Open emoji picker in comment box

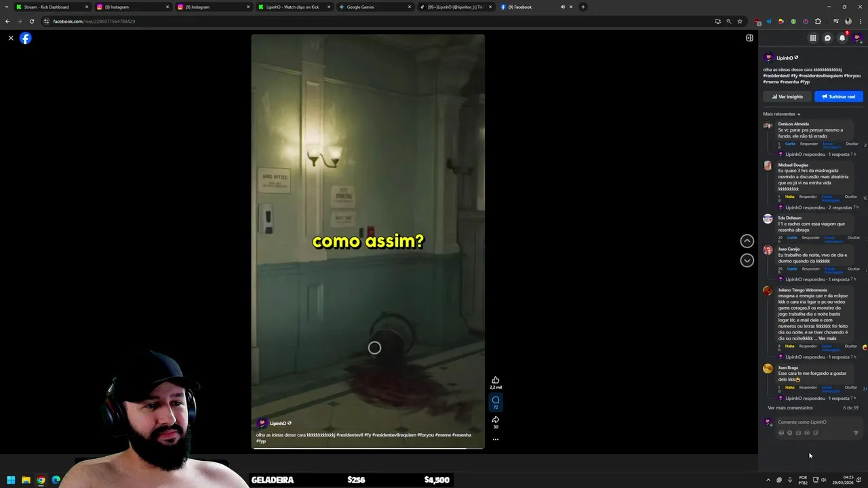789,432
